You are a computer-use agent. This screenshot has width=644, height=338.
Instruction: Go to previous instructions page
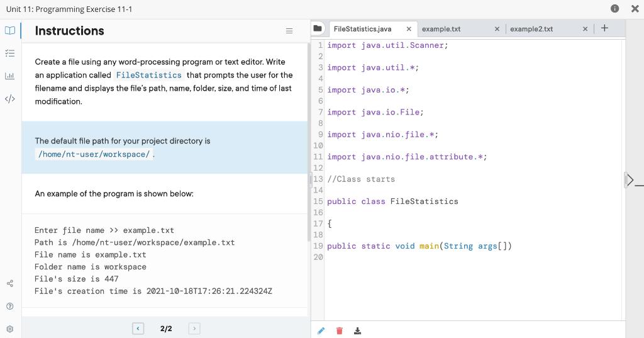[x=138, y=329]
